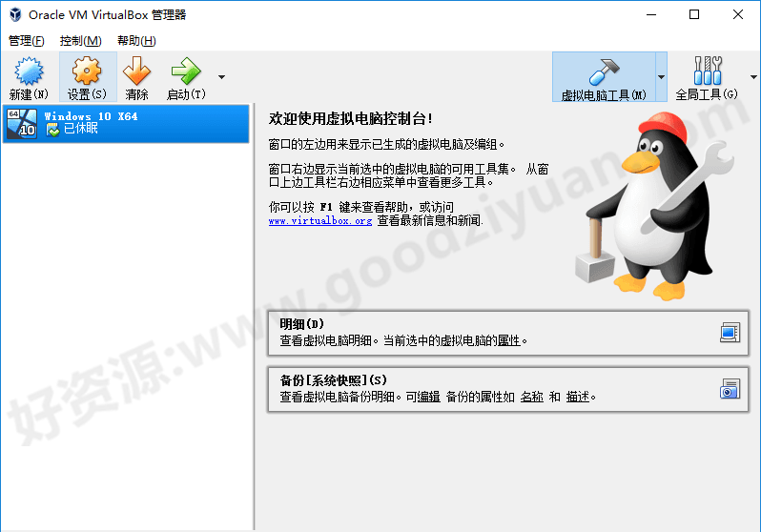Open Settings (设置) gear icon
This screenshot has height=532, width=761.
[87, 71]
